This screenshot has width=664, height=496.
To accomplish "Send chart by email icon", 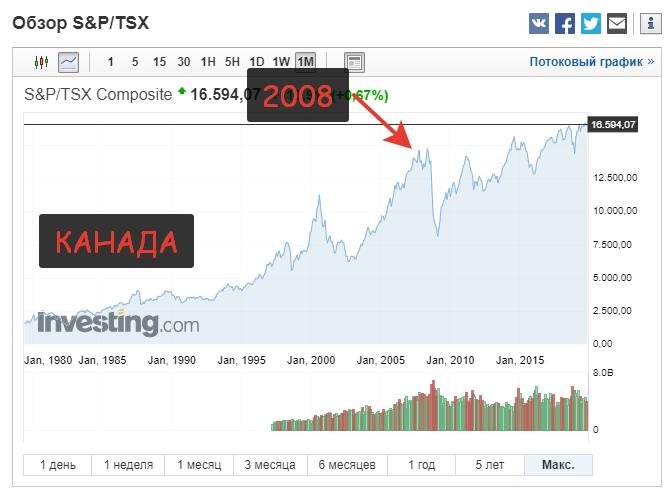I will [x=617, y=23].
